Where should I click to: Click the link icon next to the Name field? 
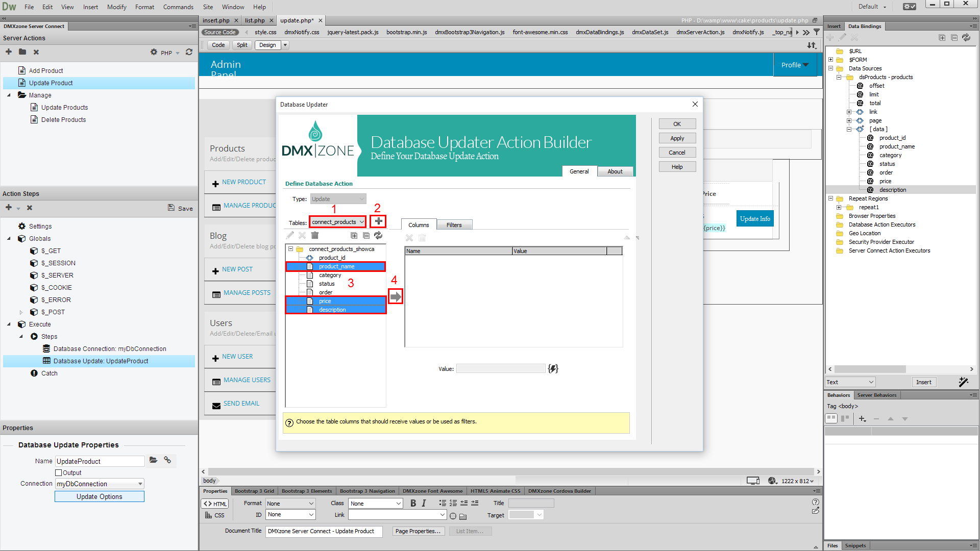167,460
